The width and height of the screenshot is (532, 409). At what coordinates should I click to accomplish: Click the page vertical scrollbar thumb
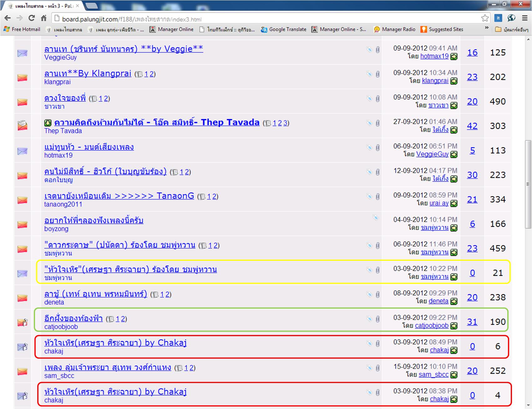coord(528,184)
